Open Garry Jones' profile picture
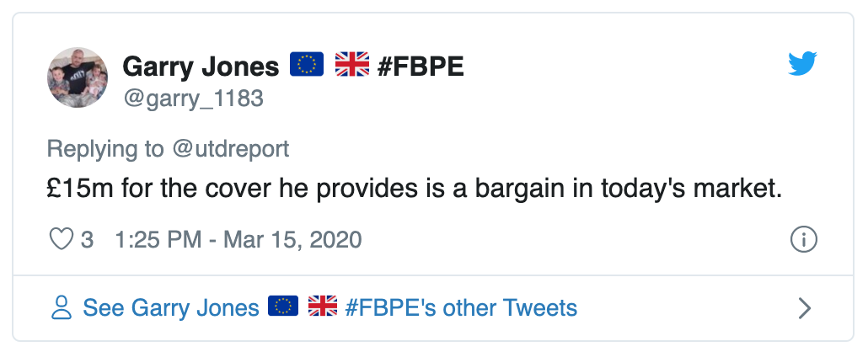This screenshot has width=868, height=352. pyautogui.click(x=78, y=77)
